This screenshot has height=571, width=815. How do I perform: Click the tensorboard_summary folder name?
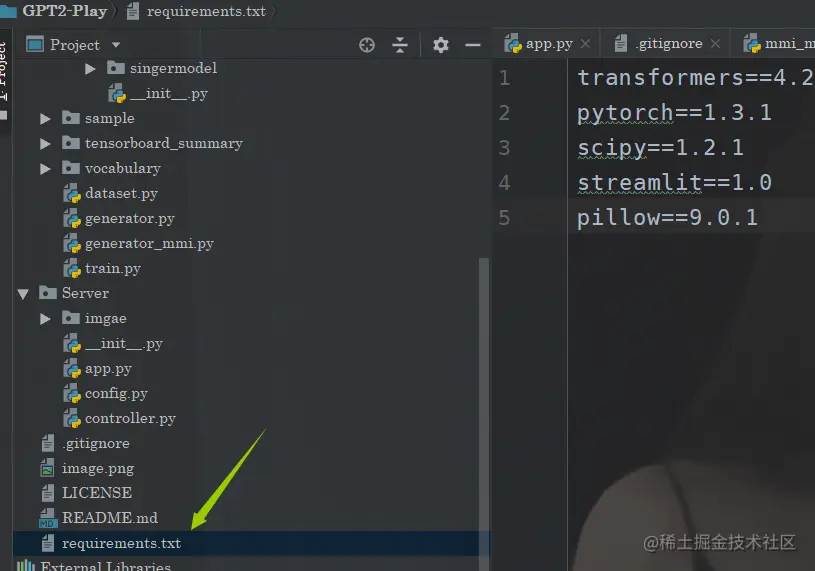pyautogui.click(x=164, y=144)
